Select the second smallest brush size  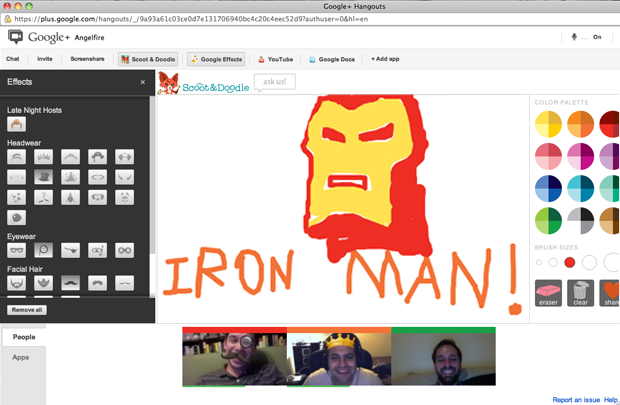(x=553, y=262)
